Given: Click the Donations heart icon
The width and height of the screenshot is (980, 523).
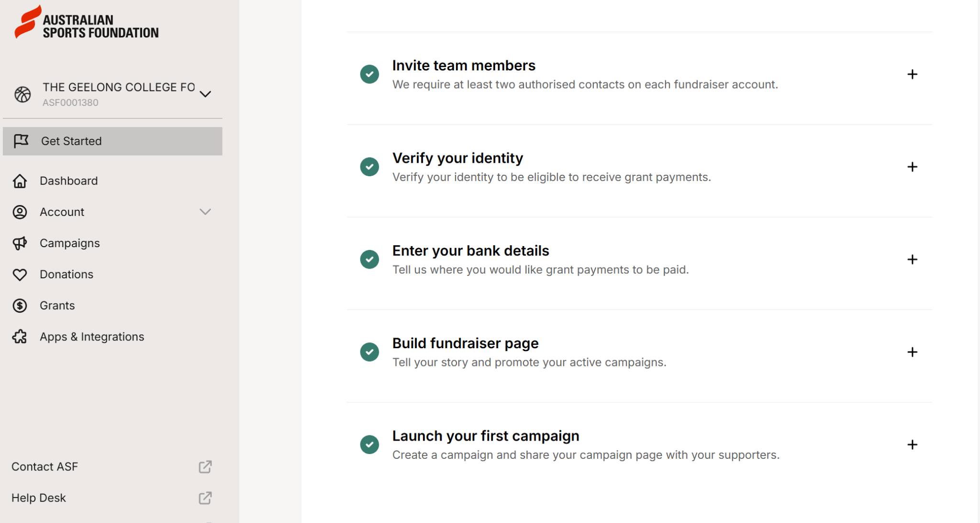Looking at the screenshot, I should tap(20, 274).
